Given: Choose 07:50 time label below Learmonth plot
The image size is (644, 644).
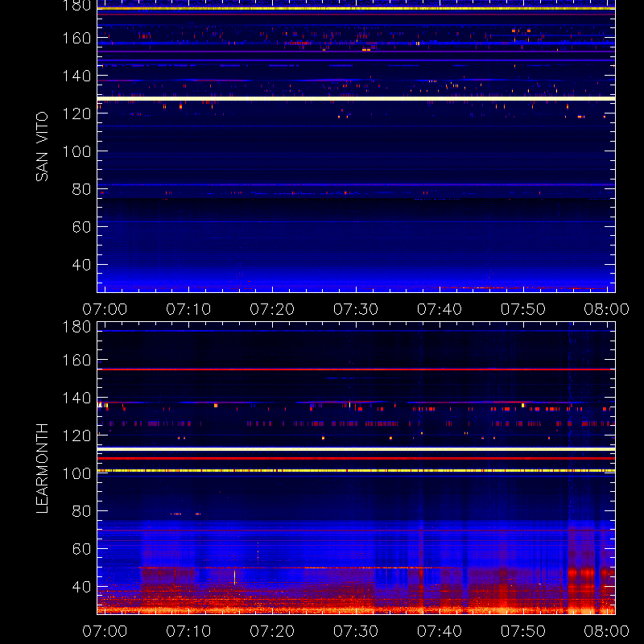Looking at the screenshot, I should click(523, 631).
